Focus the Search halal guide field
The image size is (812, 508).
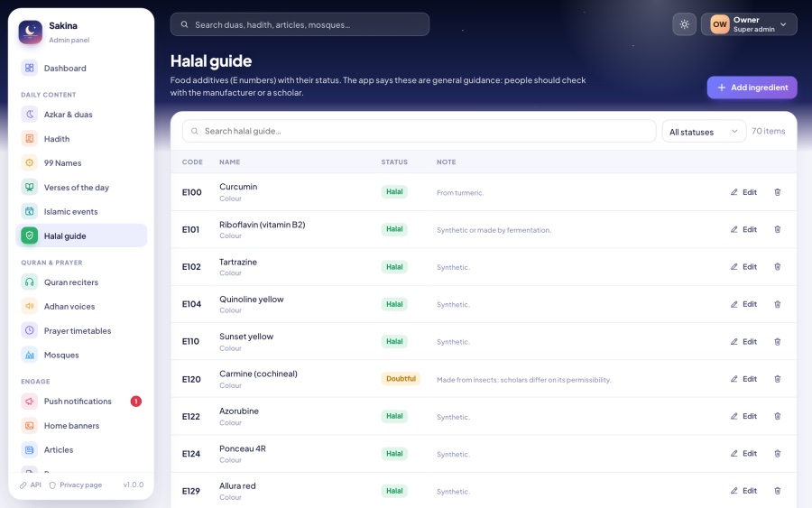point(419,131)
